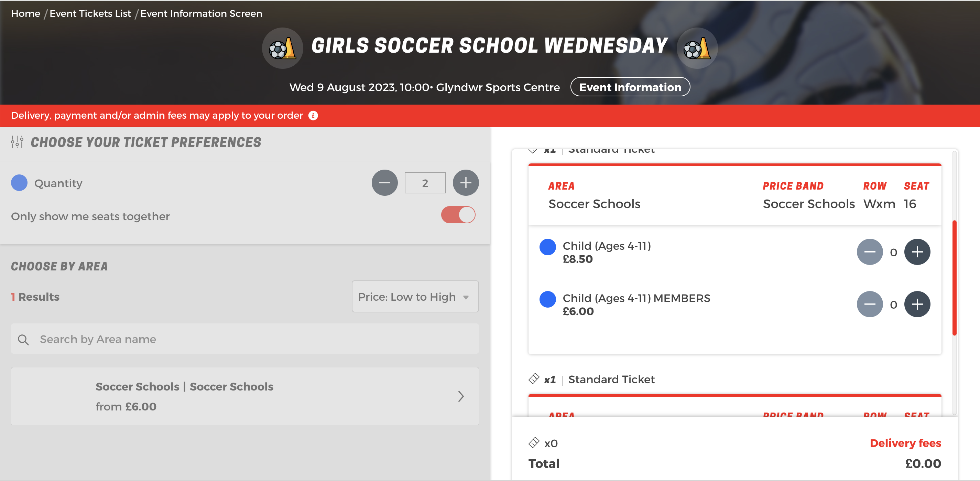980x481 pixels.
Task: Navigate to Home
Action: pyautogui.click(x=25, y=13)
